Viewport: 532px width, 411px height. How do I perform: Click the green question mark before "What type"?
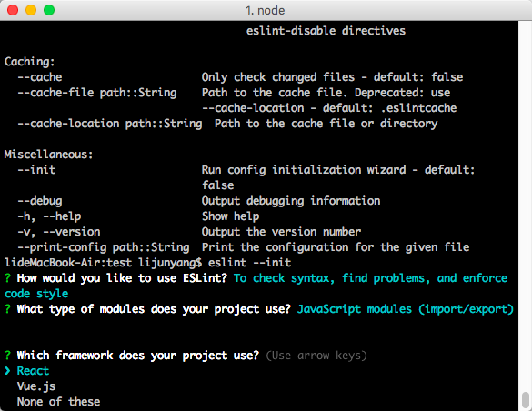[7, 309]
